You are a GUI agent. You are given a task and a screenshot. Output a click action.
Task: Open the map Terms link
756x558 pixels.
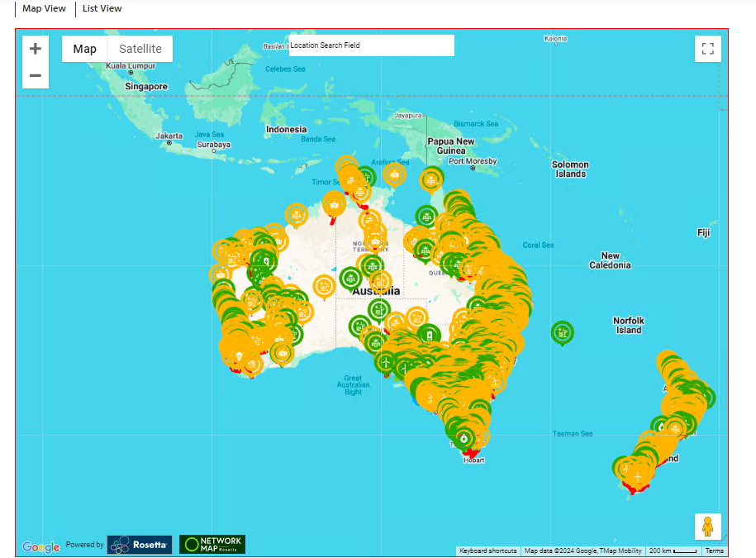714,551
